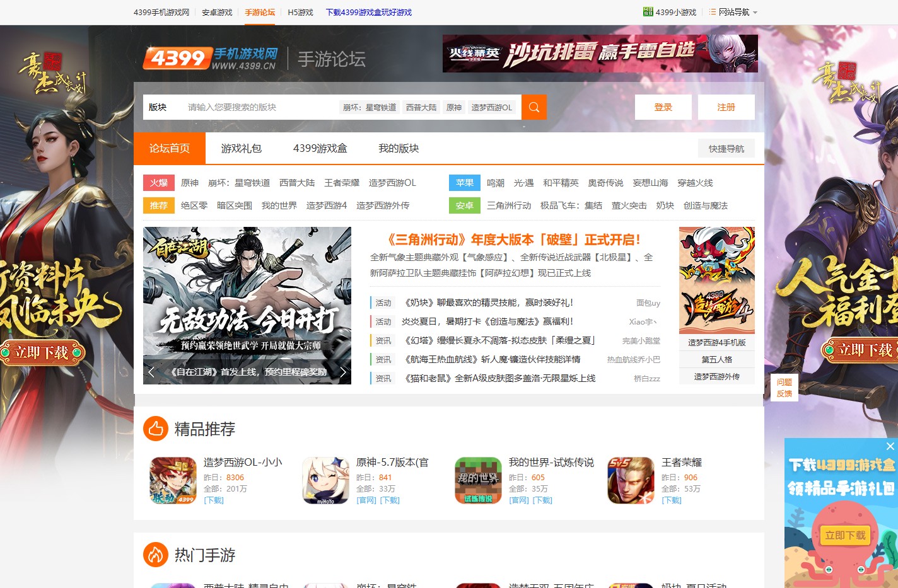
Task: Select 手游论坛 in top navigation
Action: click(260, 12)
